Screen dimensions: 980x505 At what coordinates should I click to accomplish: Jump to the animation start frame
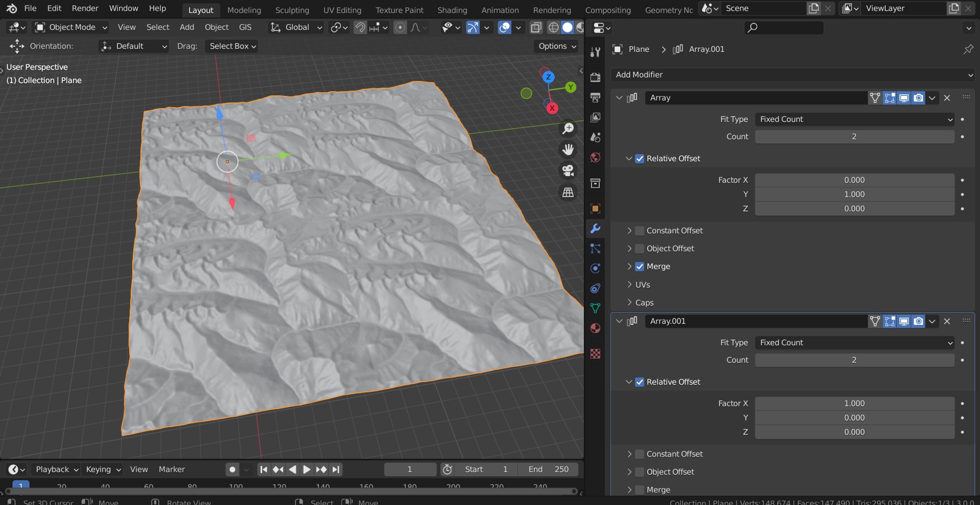[x=263, y=469]
